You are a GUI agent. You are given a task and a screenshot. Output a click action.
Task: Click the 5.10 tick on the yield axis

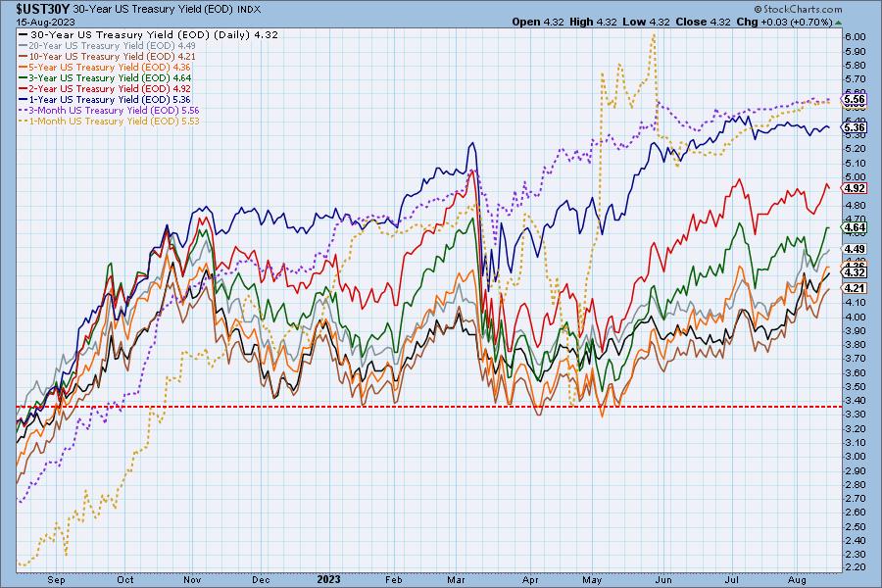point(856,164)
